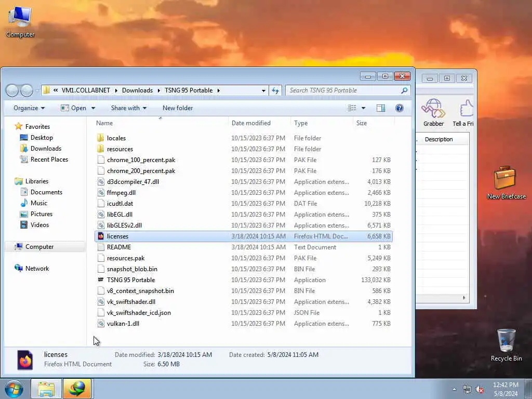Click Grabber icon in background window

[433, 109]
